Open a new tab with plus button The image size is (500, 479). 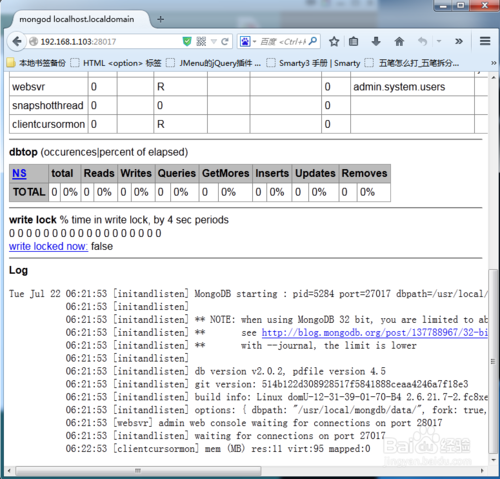point(160,19)
